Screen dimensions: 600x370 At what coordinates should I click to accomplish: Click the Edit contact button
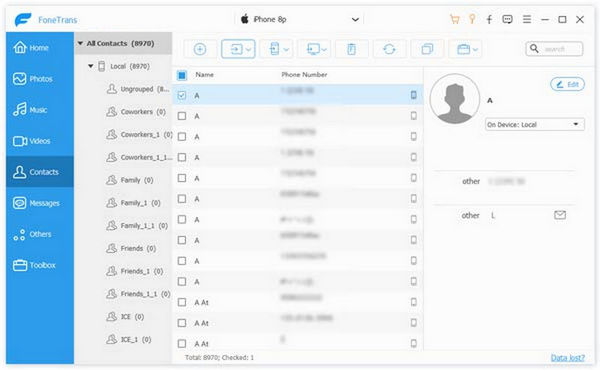567,84
